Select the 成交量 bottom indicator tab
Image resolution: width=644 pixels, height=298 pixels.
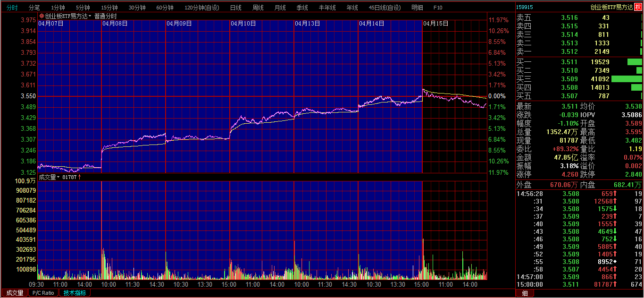point(15,293)
